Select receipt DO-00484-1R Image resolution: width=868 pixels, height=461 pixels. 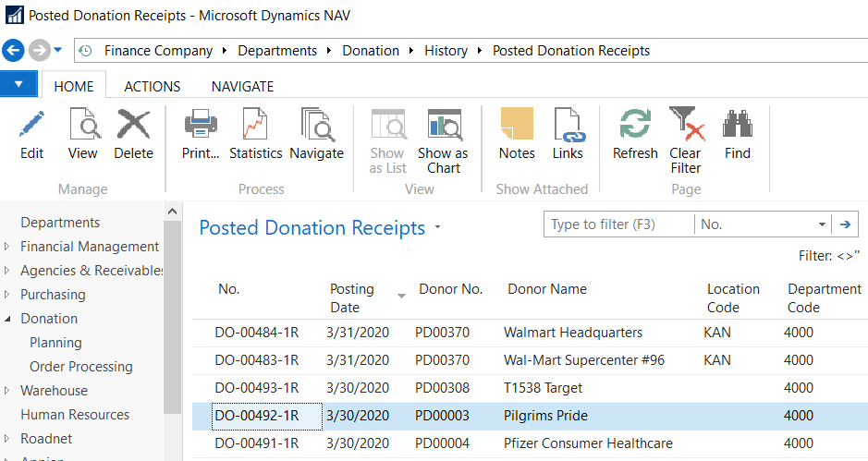(257, 333)
